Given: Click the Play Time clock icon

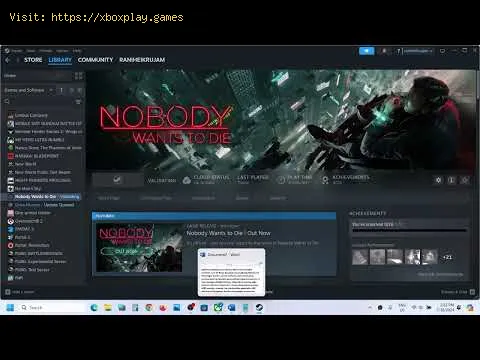Looking at the screenshot, I should tap(281, 180).
